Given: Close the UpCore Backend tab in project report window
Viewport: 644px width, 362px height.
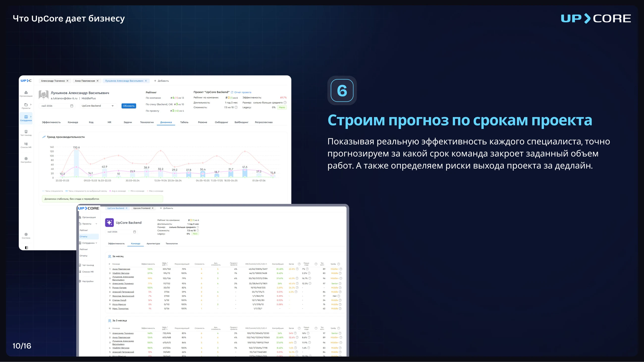Looking at the screenshot, I should click(x=127, y=208).
